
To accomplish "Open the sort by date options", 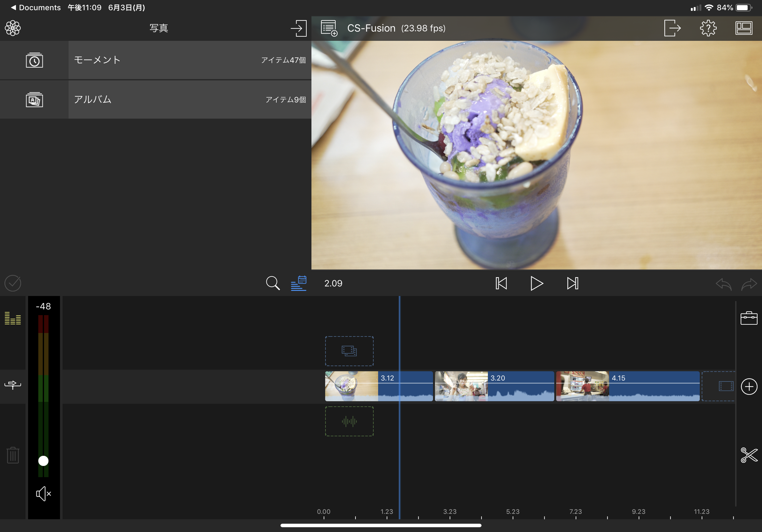I will [x=298, y=283].
